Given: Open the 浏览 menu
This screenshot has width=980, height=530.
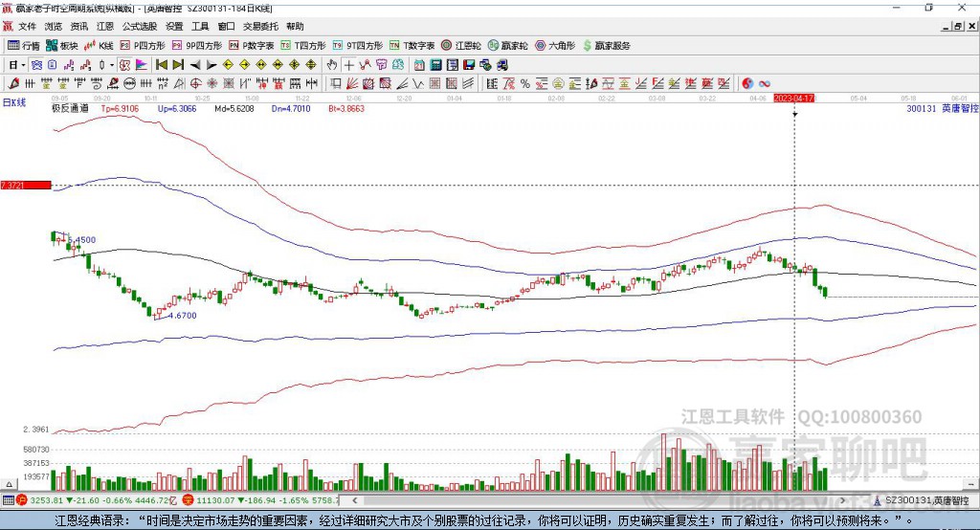Looking at the screenshot, I should (x=54, y=26).
